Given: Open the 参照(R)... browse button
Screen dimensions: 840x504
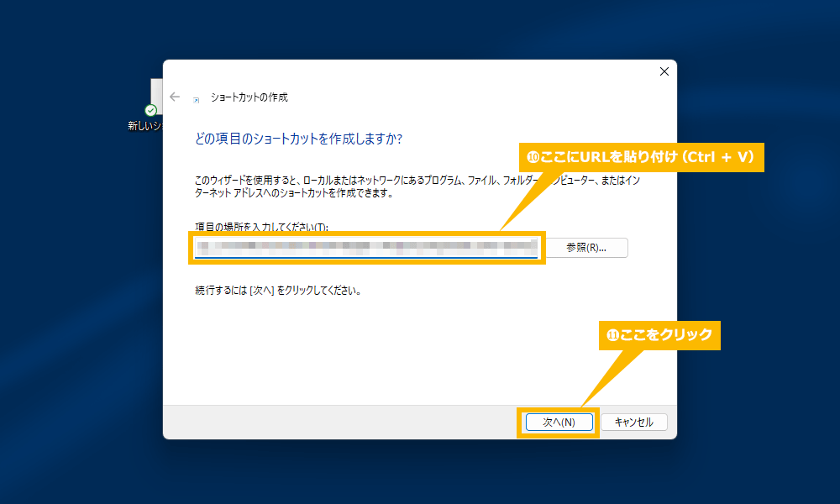Looking at the screenshot, I should pyautogui.click(x=586, y=248).
